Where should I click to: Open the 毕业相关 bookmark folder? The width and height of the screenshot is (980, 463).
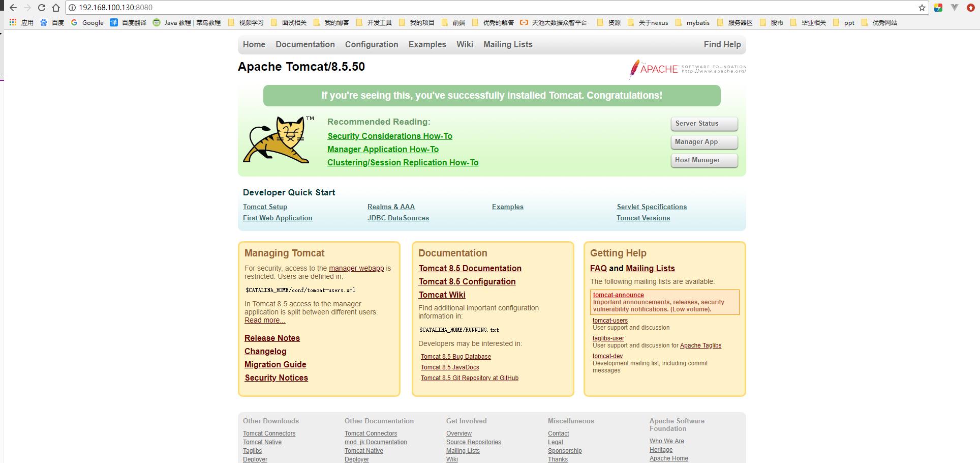808,22
